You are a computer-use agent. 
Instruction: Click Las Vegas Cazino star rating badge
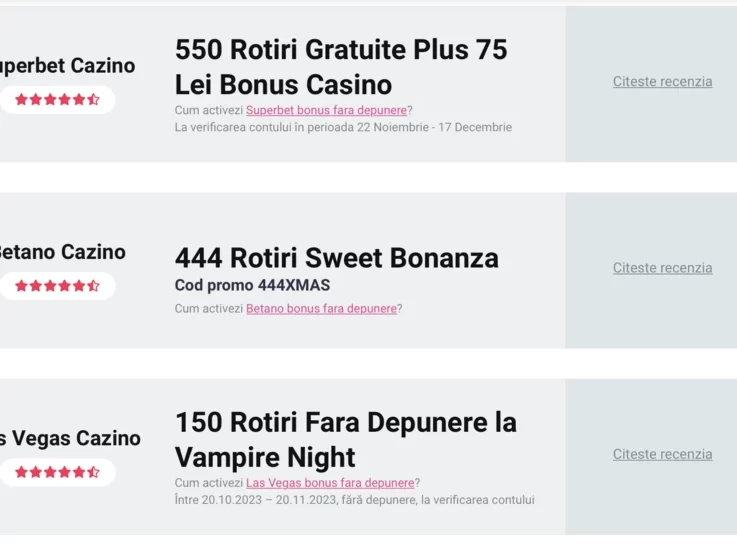pos(57,472)
